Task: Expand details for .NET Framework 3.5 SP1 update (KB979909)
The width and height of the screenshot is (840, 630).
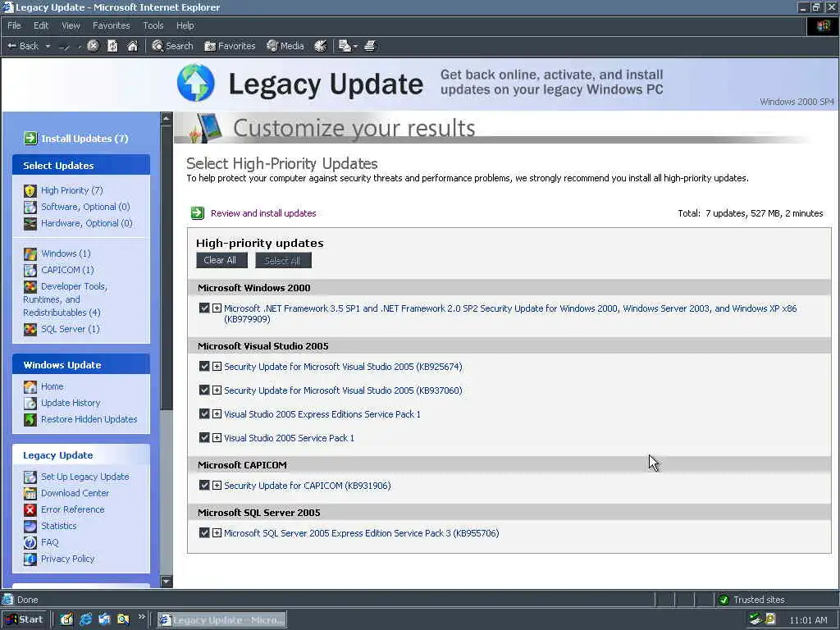Action: point(217,308)
